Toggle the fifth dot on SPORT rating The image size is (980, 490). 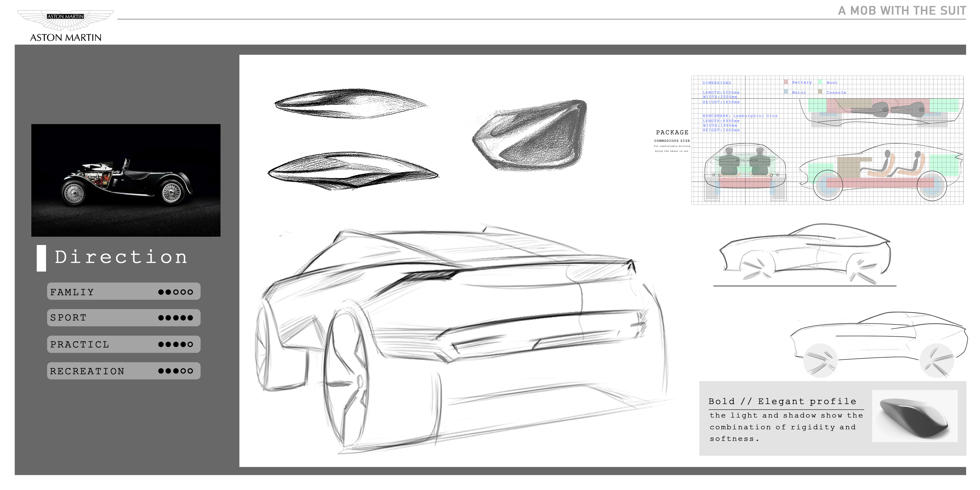click(191, 318)
